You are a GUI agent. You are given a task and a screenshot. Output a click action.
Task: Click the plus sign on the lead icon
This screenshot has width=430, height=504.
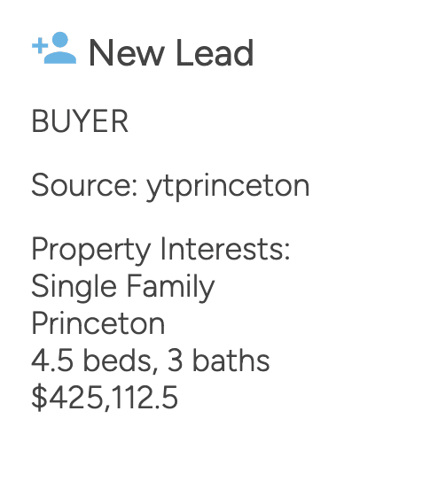point(40,45)
